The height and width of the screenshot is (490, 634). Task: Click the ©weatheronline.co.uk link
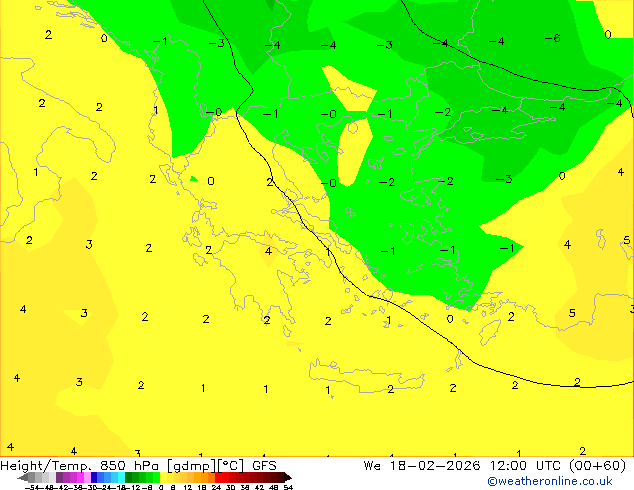tap(550, 481)
